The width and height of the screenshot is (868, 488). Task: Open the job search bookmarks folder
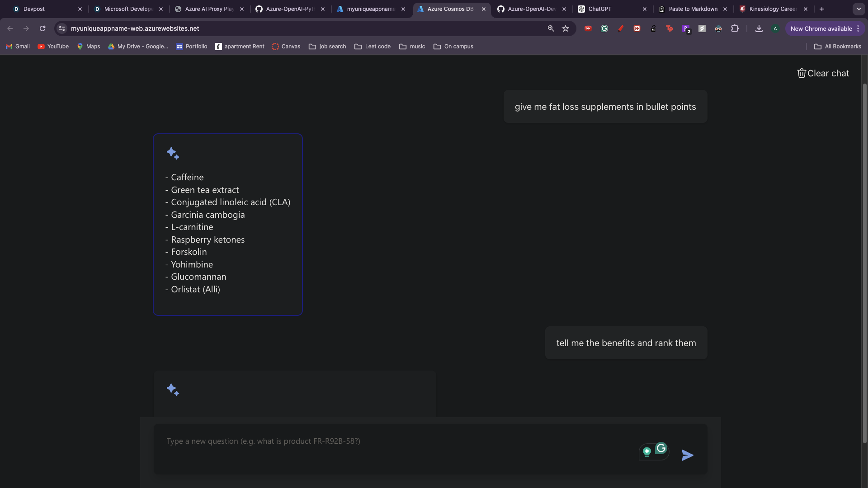pos(327,47)
